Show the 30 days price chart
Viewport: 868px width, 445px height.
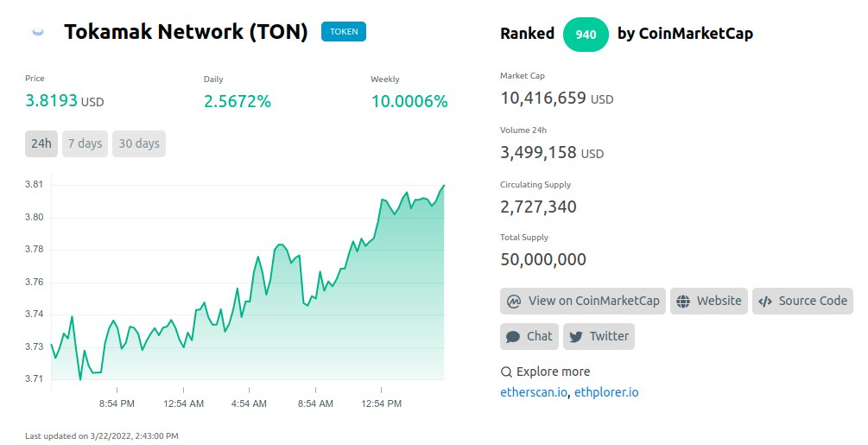click(139, 143)
